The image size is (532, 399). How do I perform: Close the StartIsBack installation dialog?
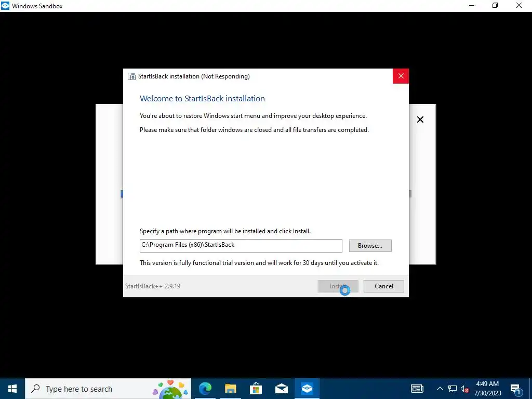tap(401, 76)
